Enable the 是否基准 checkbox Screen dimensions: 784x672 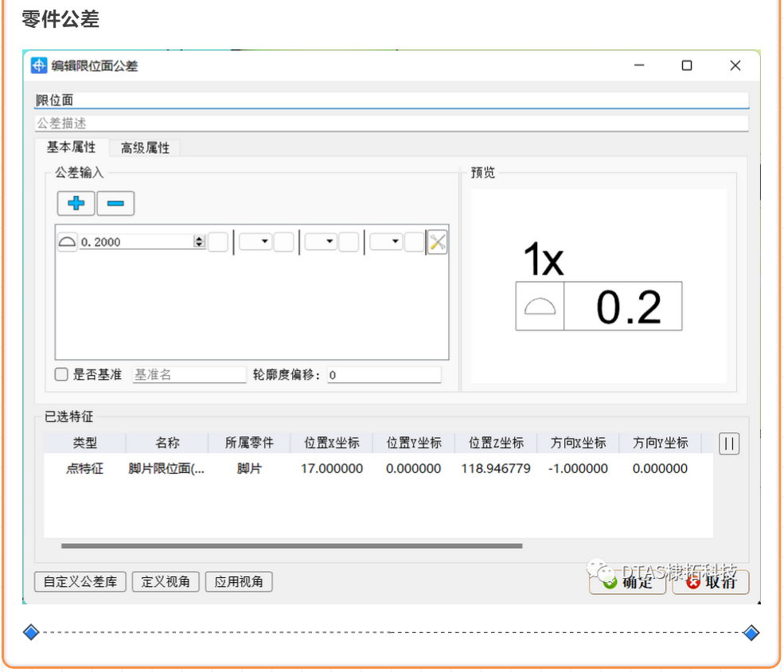(60, 374)
